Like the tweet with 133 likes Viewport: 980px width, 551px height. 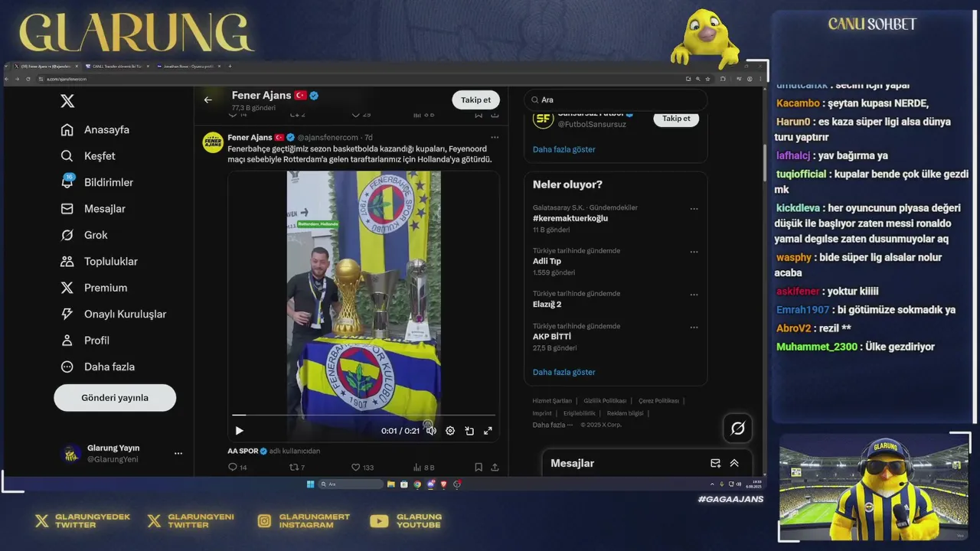pos(362,468)
